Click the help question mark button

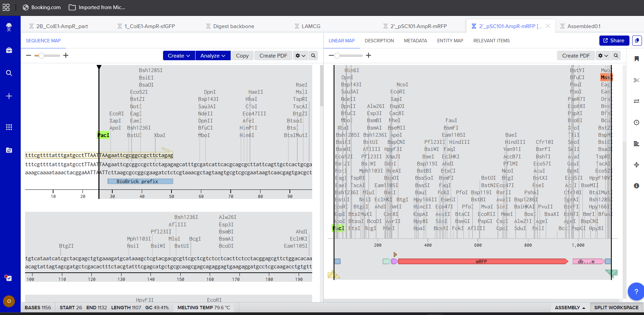coord(636,291)
